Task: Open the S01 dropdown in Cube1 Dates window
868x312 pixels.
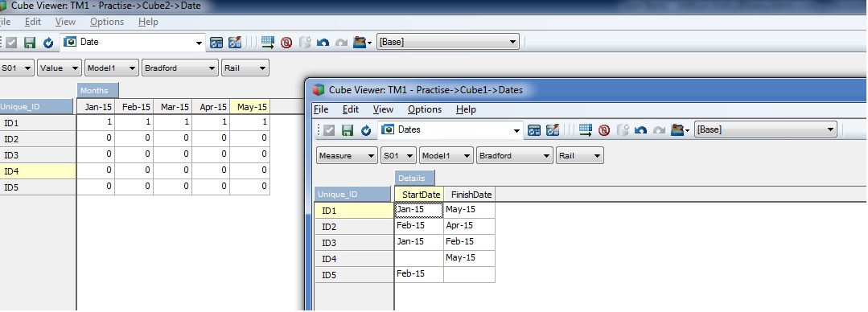Action: (x=398, y=155)
